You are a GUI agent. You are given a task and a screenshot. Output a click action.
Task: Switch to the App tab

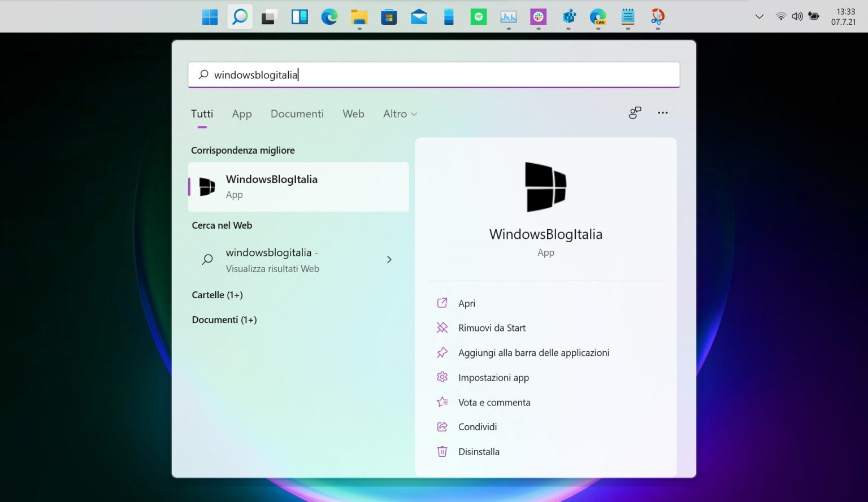click(x=242, y=114)
